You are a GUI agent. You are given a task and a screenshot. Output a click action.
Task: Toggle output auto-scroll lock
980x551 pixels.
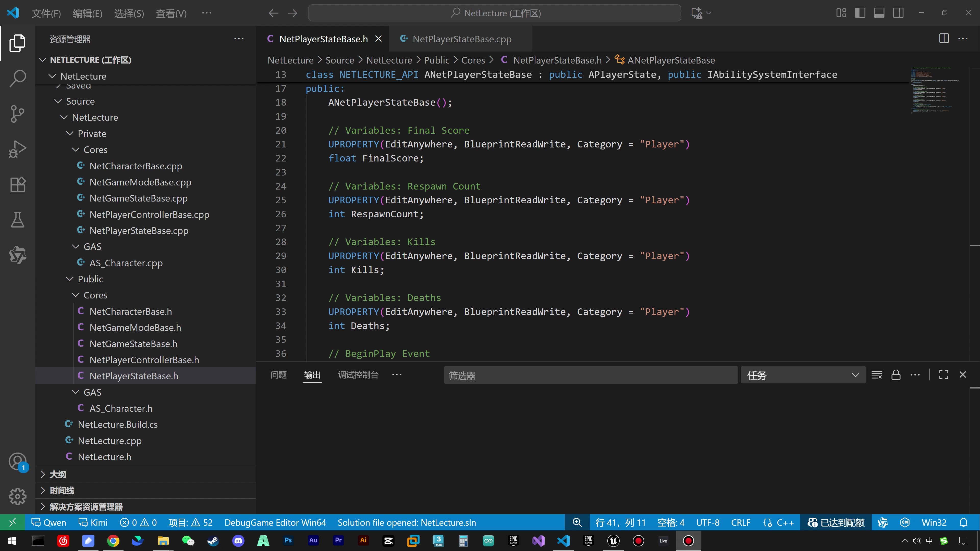[896, 375]
